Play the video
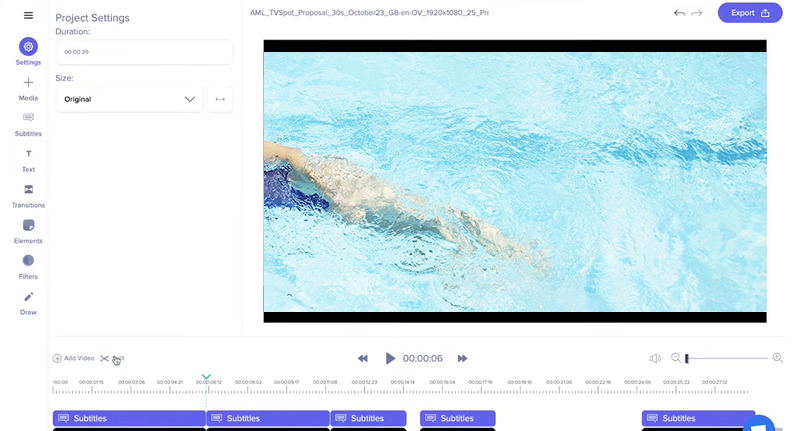This screenshot has width=800, height=431. 390,359
